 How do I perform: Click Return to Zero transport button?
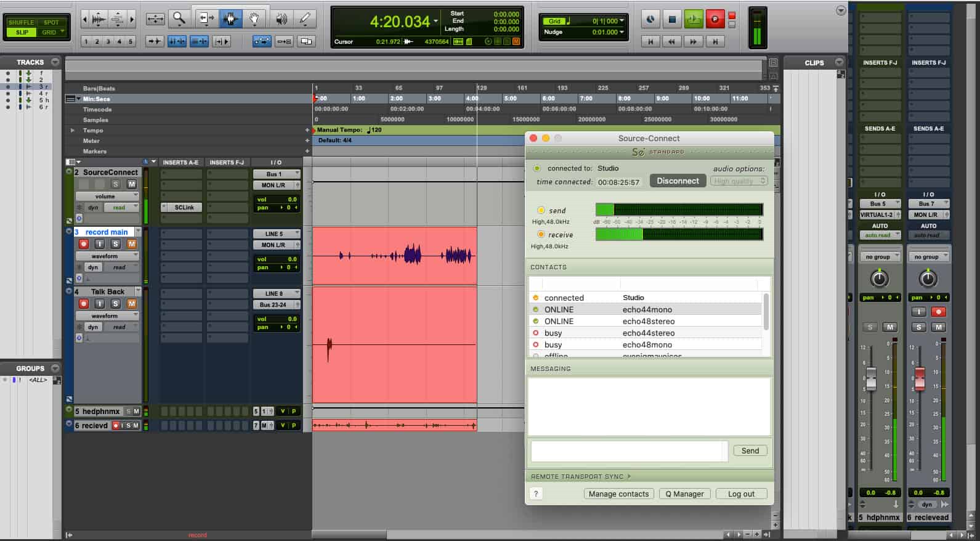pyautogui.click(x=650, y=41)
